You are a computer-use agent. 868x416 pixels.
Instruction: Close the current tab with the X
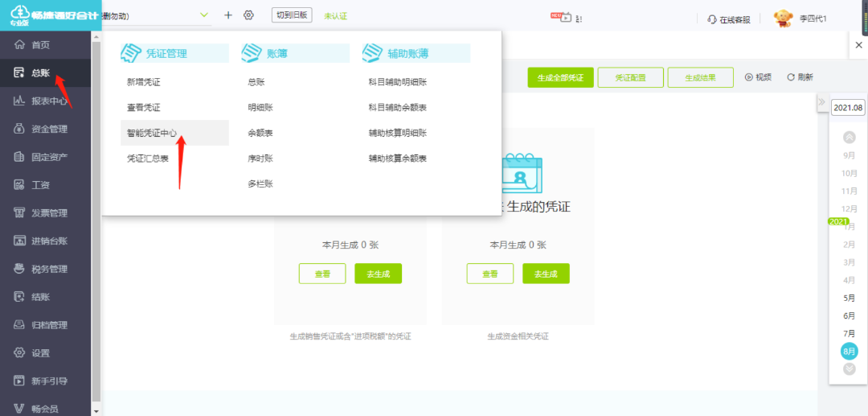[x=858, y=45]
